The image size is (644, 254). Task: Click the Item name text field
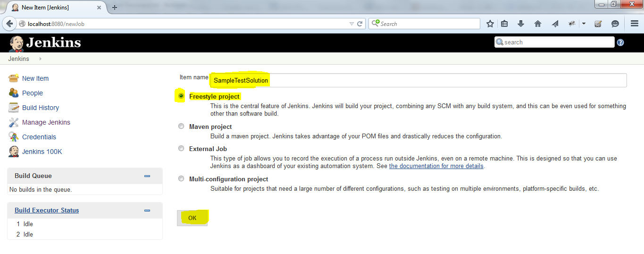pyautogui.click(x=418, y=80)
